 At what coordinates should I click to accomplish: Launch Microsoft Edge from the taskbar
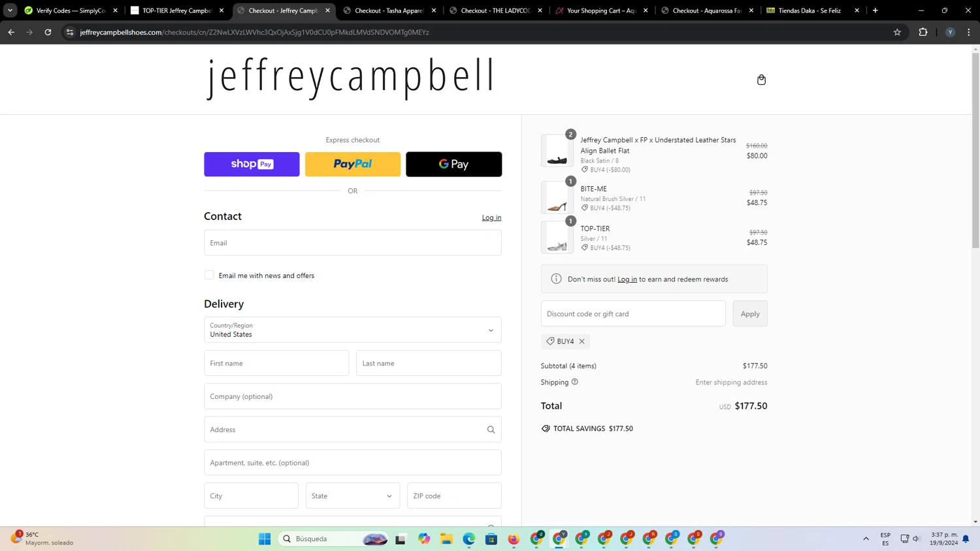(469, 539)
